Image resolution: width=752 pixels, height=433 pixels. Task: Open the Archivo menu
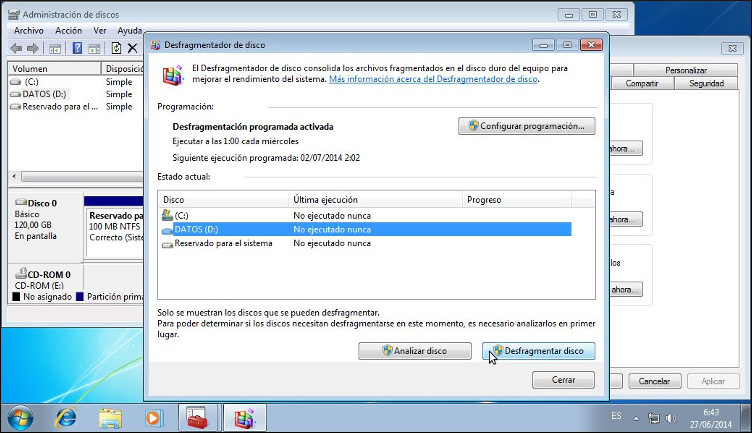28,30
